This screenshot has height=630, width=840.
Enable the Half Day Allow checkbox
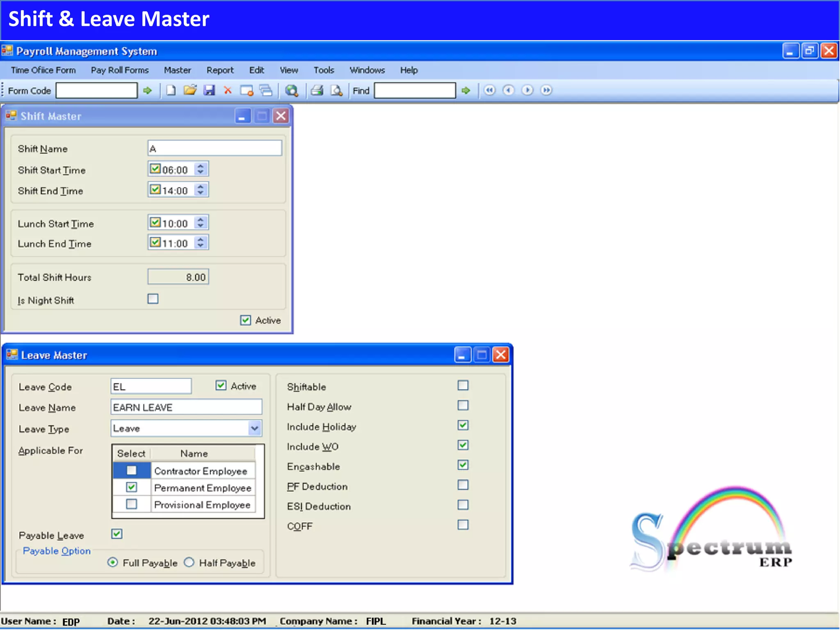[x=463, y=406]
